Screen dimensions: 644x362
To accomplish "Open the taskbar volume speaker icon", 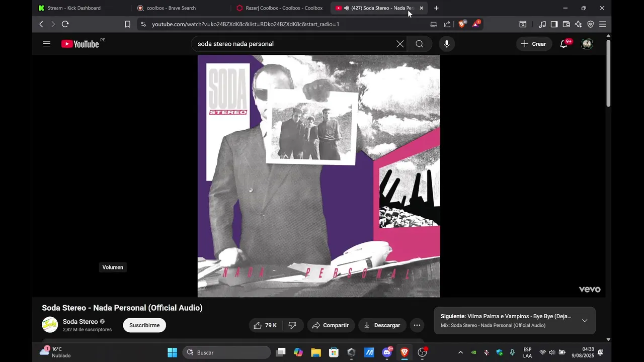I will (x=552, y=352).
